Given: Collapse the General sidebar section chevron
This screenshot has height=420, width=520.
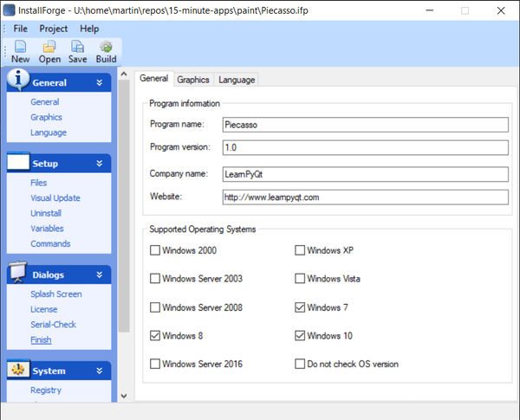Looking at the screenshot, I should (x=99, y=82).
